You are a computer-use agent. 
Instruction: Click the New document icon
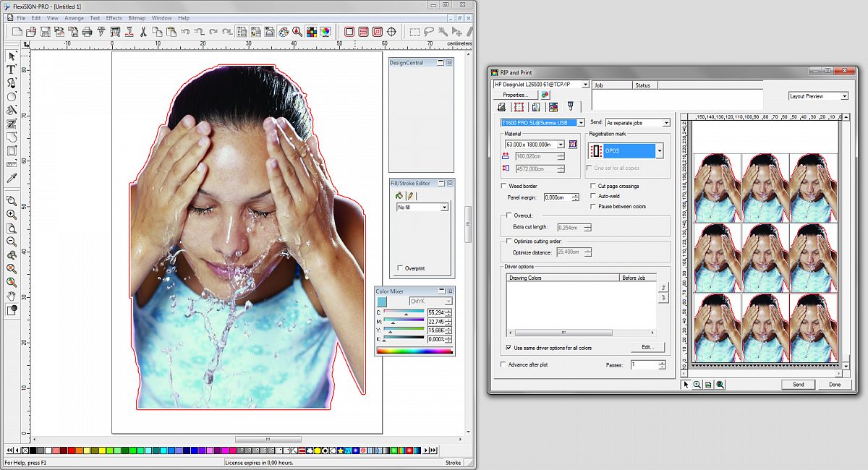[18, 32]
